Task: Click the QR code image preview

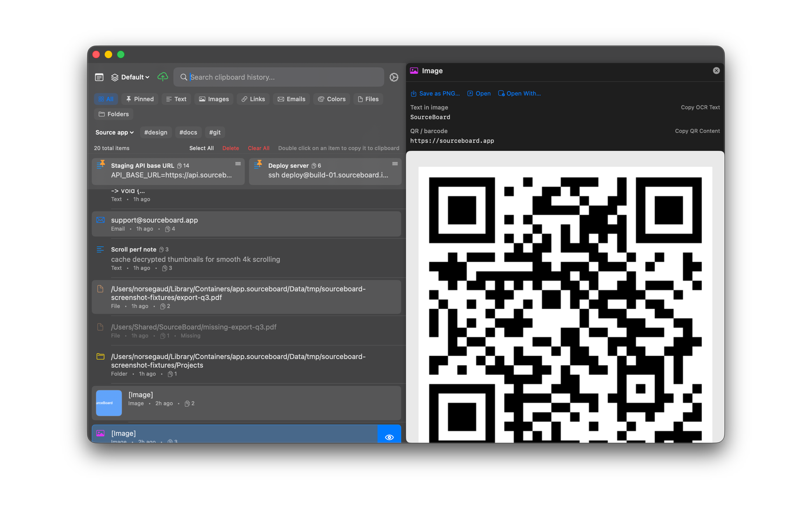Action: (x=565, y=305)
